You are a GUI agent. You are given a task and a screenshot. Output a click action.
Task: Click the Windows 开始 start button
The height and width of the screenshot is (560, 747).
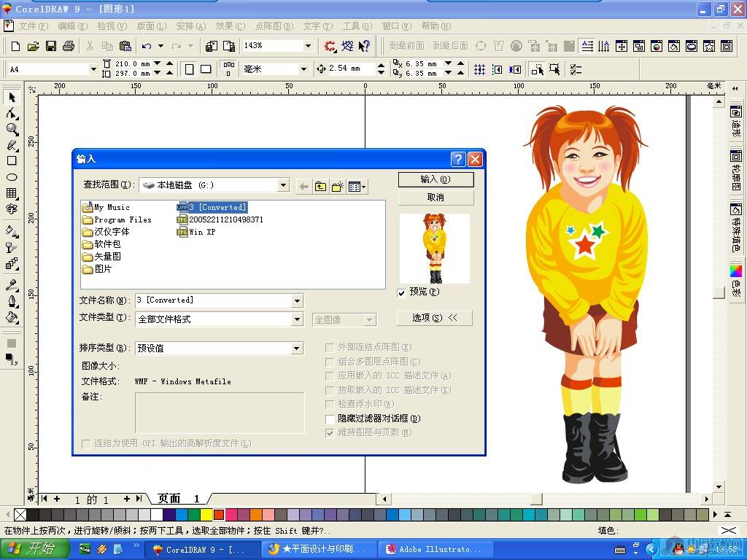(x=34, y=549)
